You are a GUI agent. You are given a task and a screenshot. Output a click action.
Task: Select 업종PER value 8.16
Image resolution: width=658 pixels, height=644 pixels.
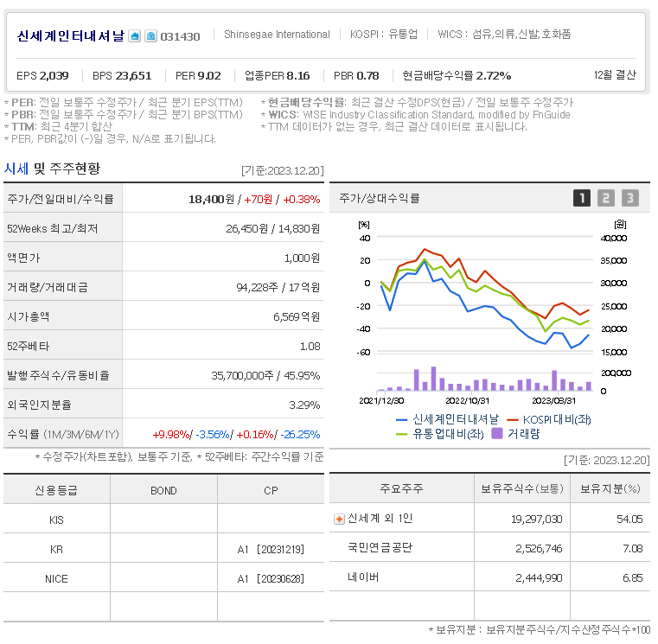[x=298, y=76]
